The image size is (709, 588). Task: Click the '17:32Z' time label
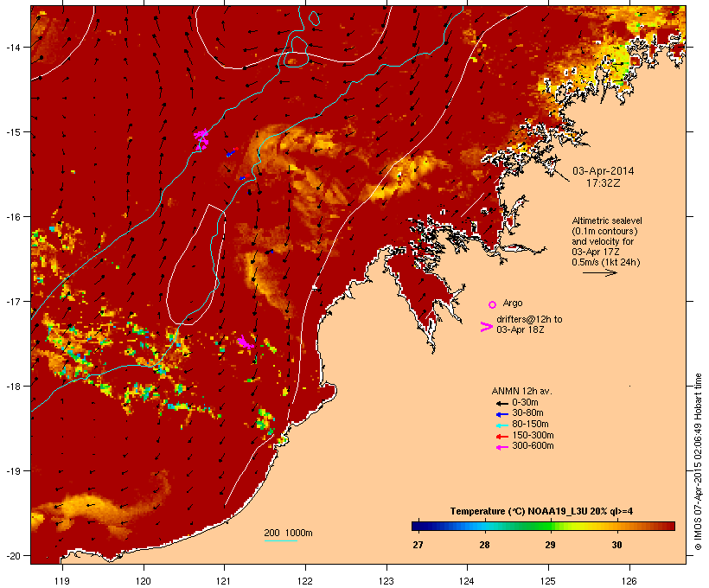pyautogui.click(x=604, y=183)
